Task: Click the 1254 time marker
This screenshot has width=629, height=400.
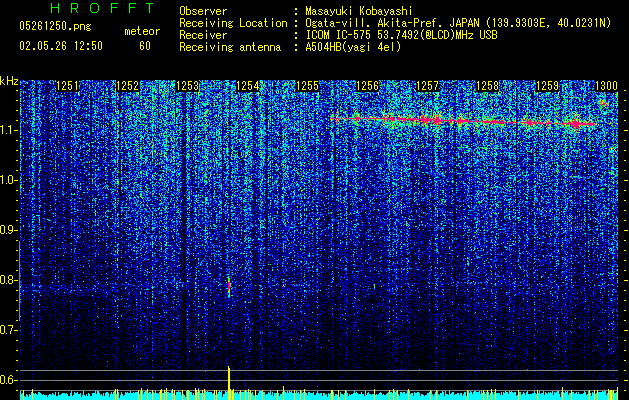Action: click(x=248, y=86)
